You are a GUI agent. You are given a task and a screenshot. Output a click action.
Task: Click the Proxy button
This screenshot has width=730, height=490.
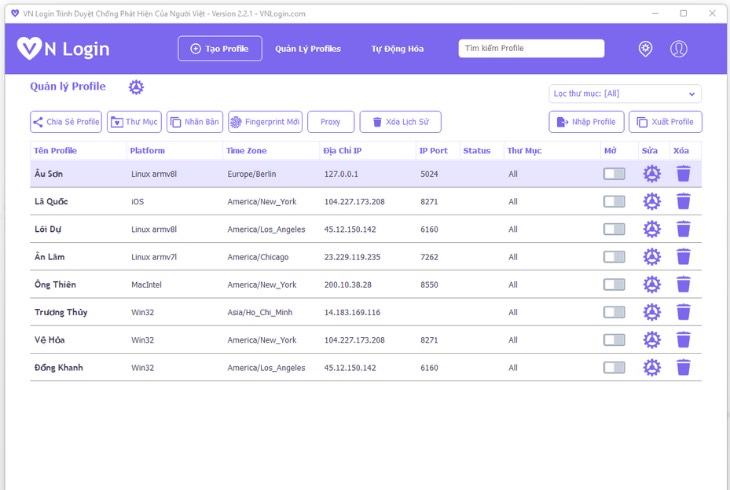(331, 122)
